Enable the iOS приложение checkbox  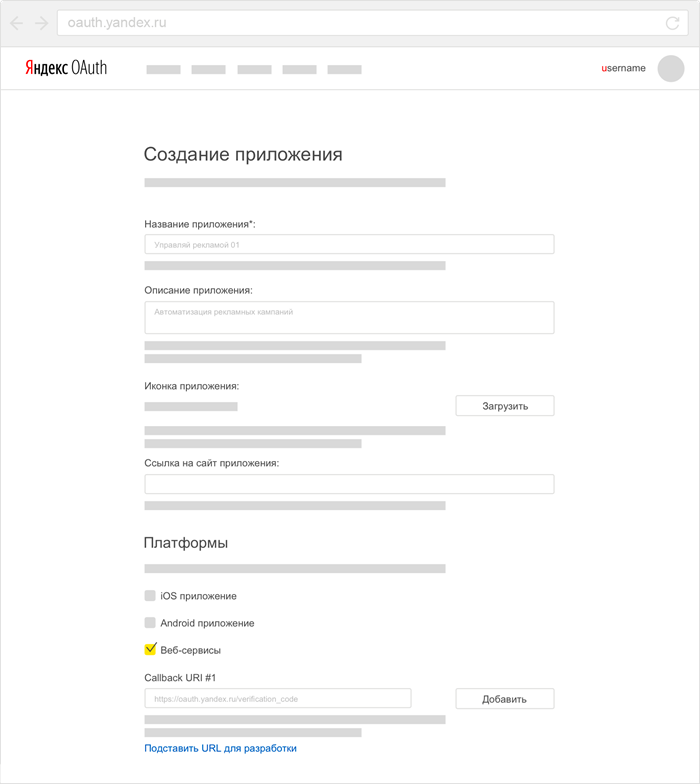pos(150,595)
